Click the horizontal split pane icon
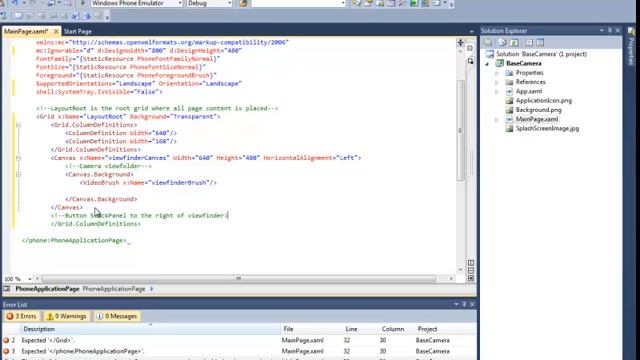The height and width of the screenshot is (360, 640). click(x=471, y=271)
